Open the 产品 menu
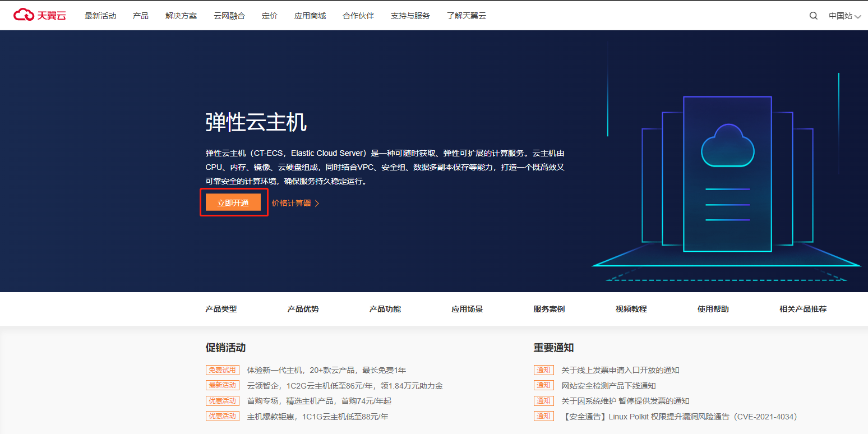This screenshot has width=868, height=434. [141, 16]
